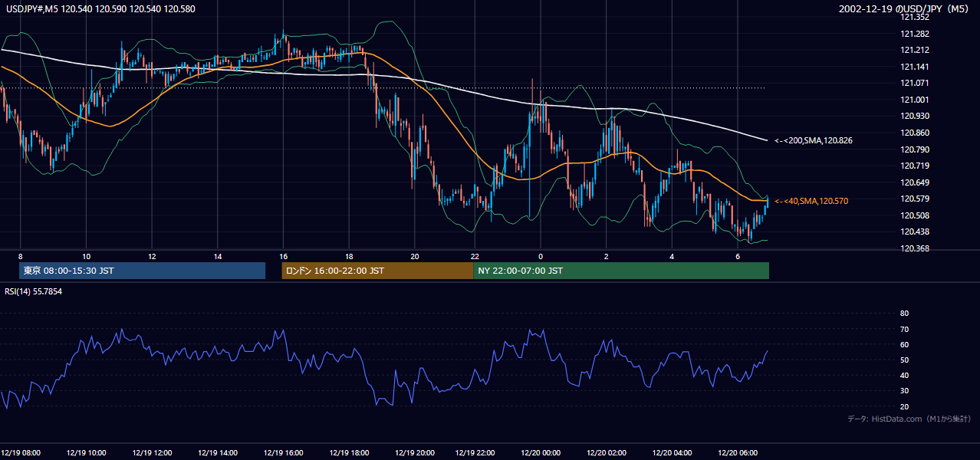Click price axis value 121.212
The image size is (980, 460).
(x=916, y=50)
